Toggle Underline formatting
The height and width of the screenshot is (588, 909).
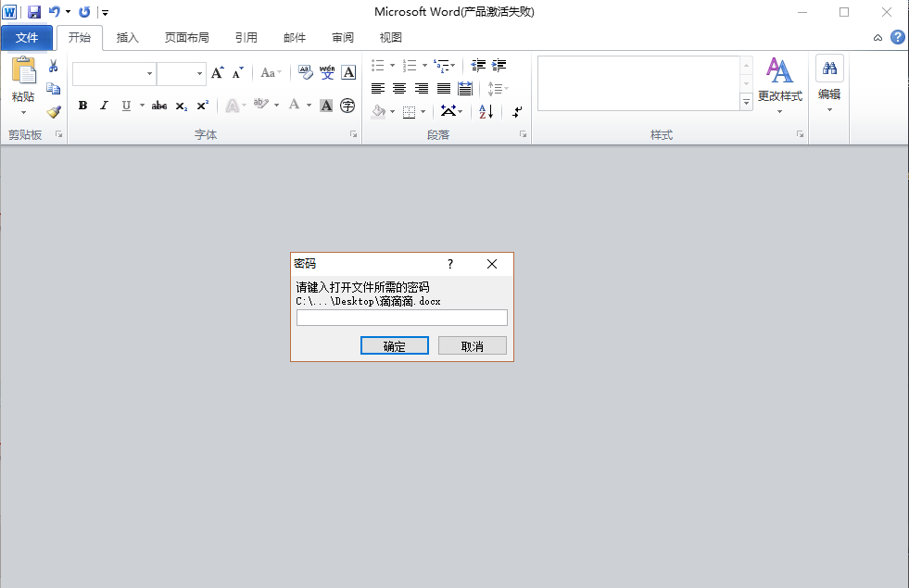pos(126,106)
